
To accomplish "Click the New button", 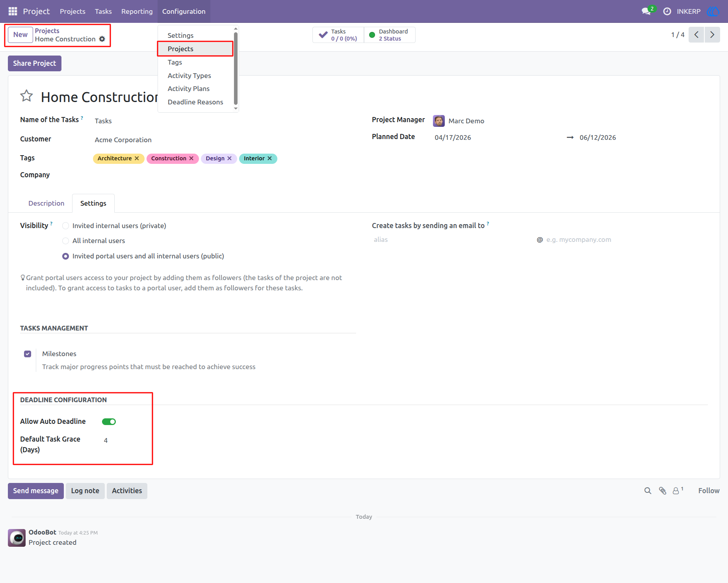I will pyautogui.click(x=20, y=35).
